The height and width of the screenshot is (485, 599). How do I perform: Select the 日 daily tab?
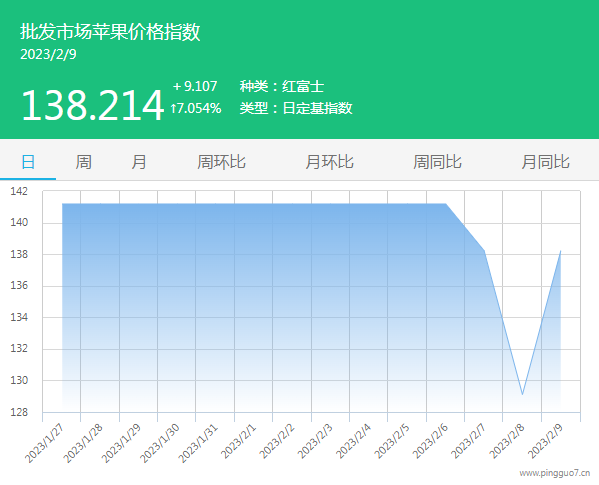[28, 162]
